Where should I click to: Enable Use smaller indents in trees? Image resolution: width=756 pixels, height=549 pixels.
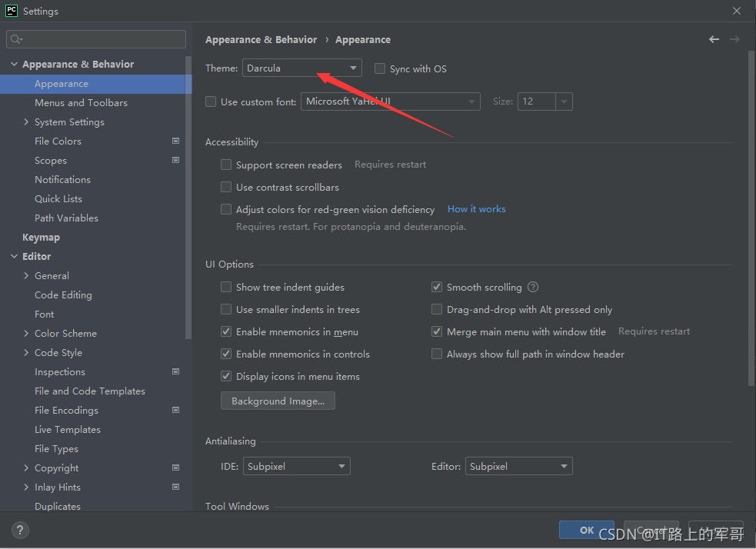tap(226, 309)
